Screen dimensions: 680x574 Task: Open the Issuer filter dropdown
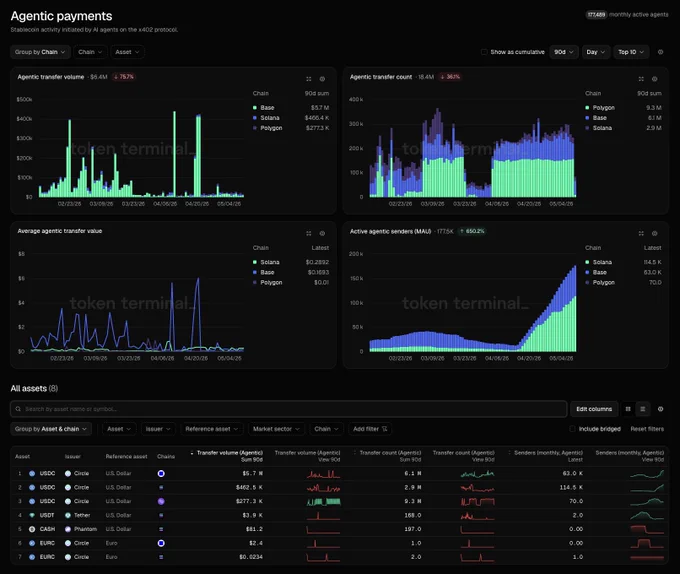coord(158,429)
